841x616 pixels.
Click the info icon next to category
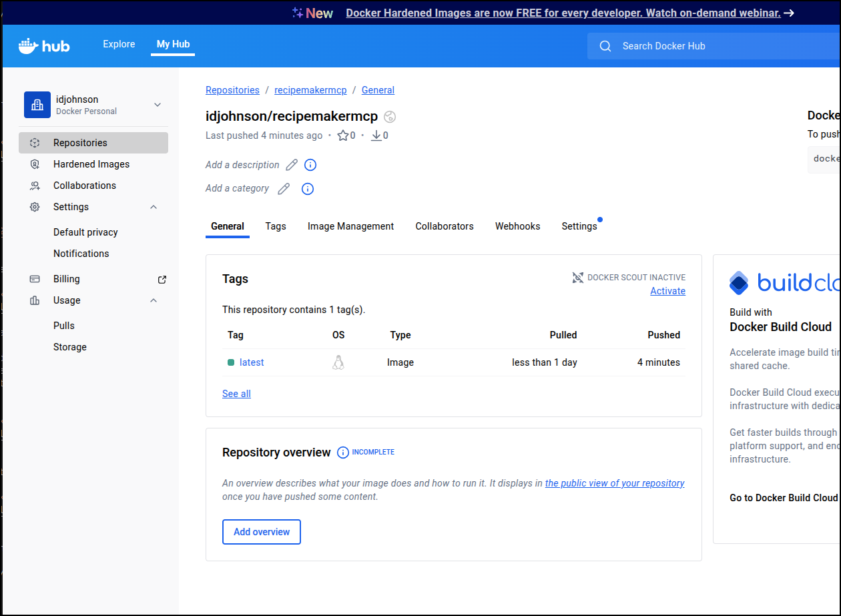click(x=308, y=189)
